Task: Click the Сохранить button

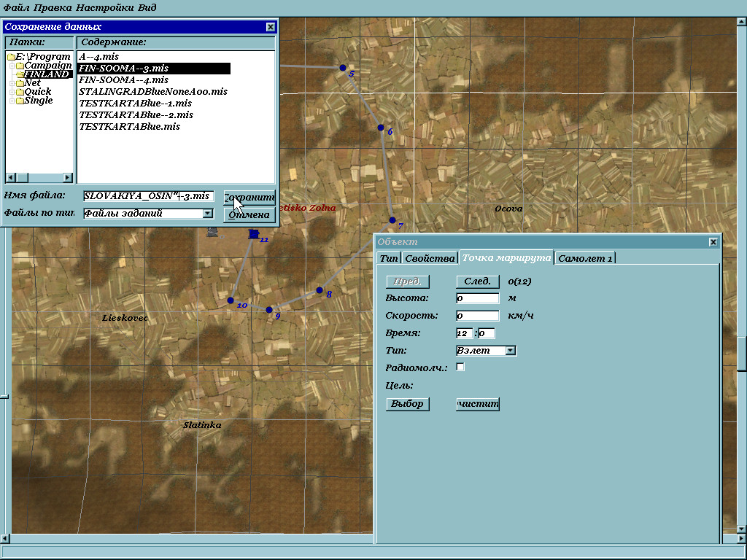Action: click(x=249, y=197)
